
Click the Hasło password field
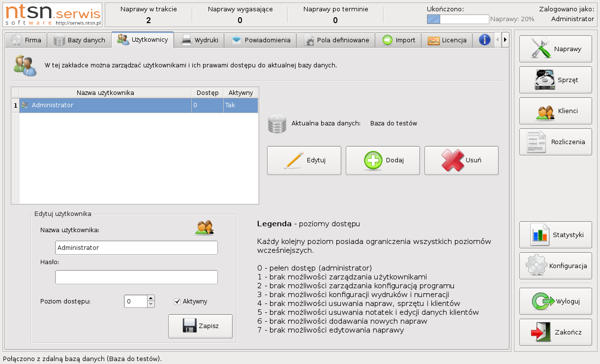point(136,277)
